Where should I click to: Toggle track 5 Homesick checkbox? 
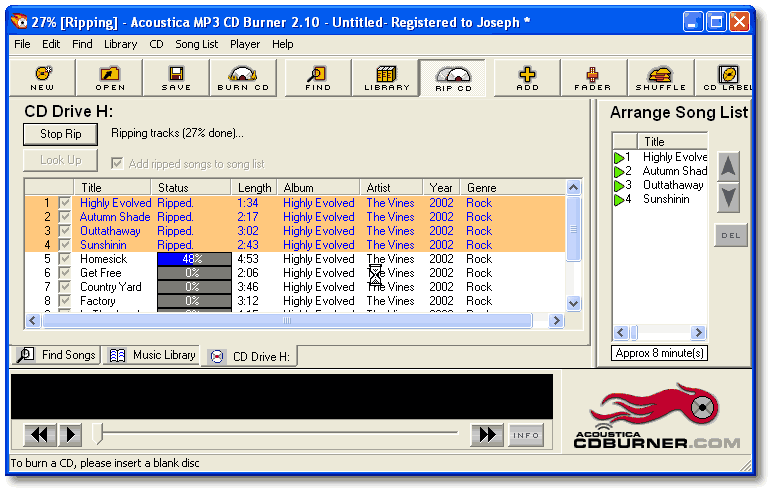(x=64, y=259)
